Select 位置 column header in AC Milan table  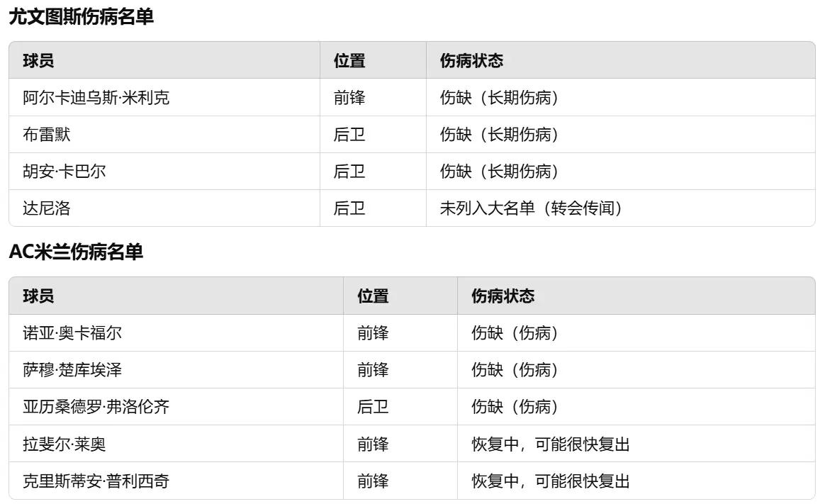(x=373, y=296)
